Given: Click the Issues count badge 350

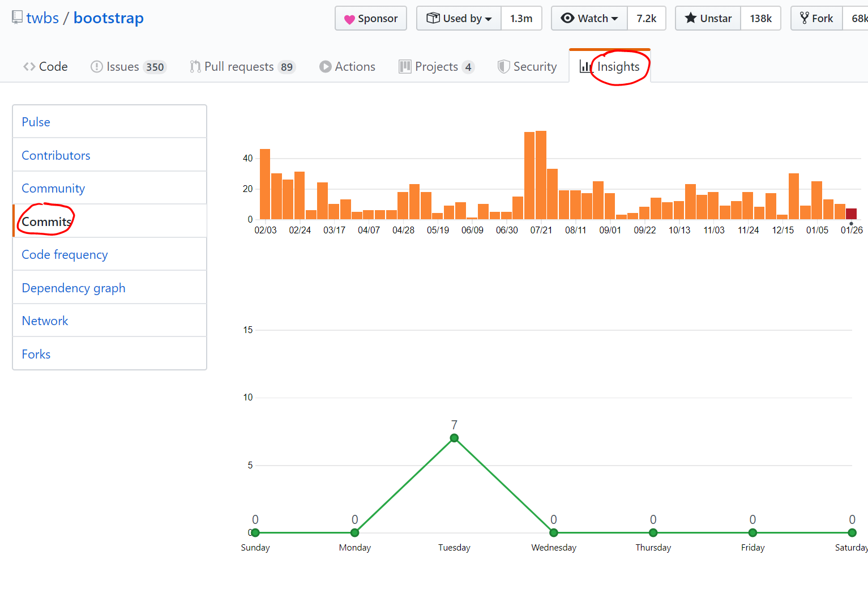Looking at the screenshot, I should tap(155, 67).
